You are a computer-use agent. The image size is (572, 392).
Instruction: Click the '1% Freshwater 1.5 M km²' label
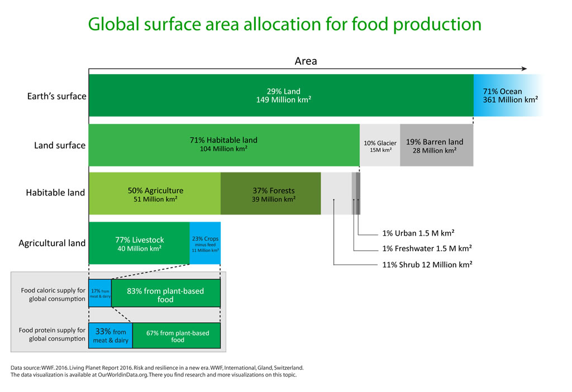tap(427, 248)
